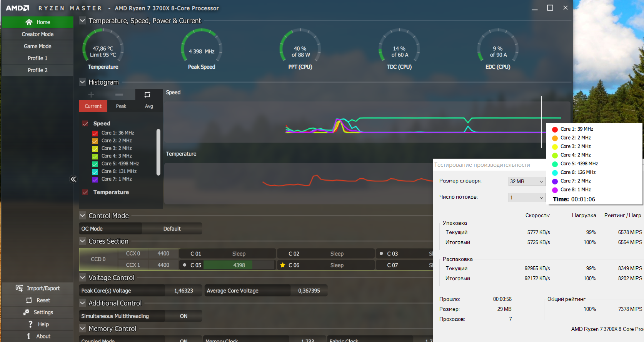Click the scrollbar in the histogram core list

pyautogui.click(x=158, y=152)
